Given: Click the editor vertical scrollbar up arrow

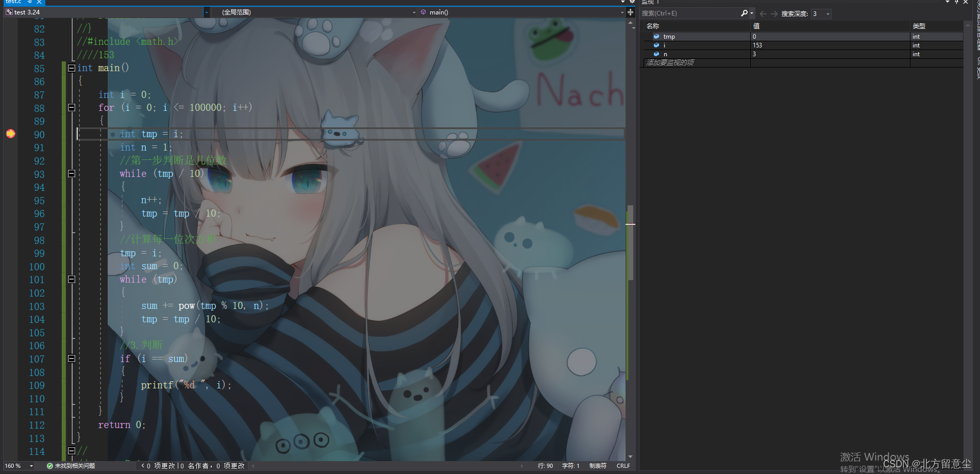Looking at the screenshot, I should (x=630, y=23).
